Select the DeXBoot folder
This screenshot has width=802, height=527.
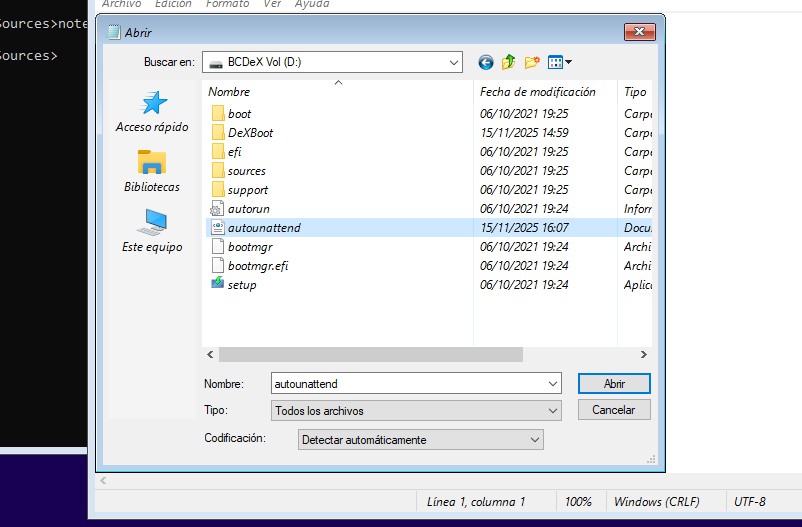pyautogui.click(x=249, y=133)
